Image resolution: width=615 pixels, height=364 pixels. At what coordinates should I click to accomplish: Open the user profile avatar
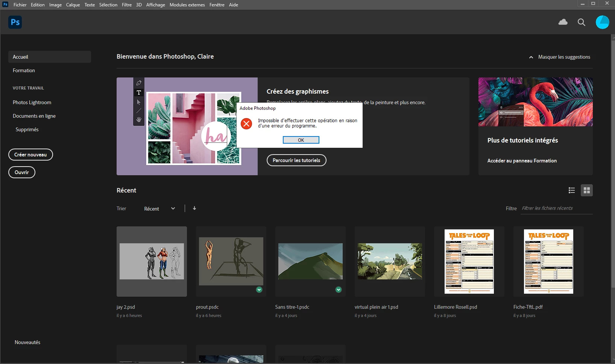tap(602, 22)
